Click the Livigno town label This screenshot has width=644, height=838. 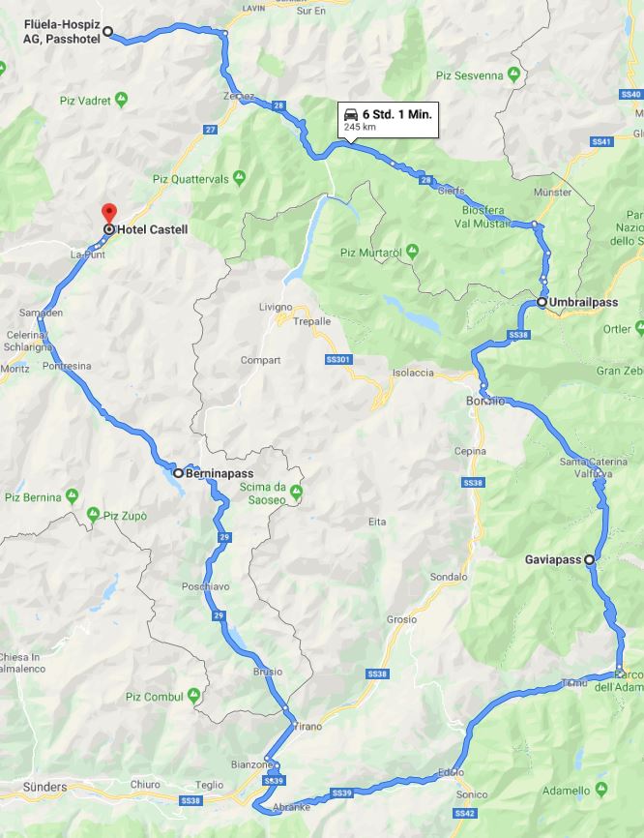click(x=276, y=307)
